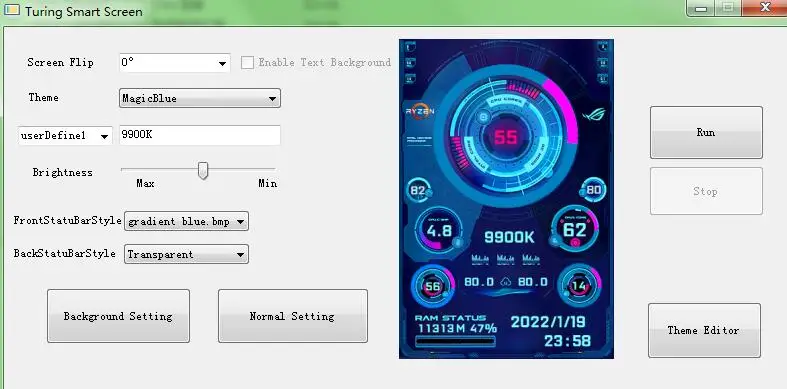Open the BackStatuBarStyle Transparent dropdown
The width and height of the screenshot is (787, 389).
point(186,254)
